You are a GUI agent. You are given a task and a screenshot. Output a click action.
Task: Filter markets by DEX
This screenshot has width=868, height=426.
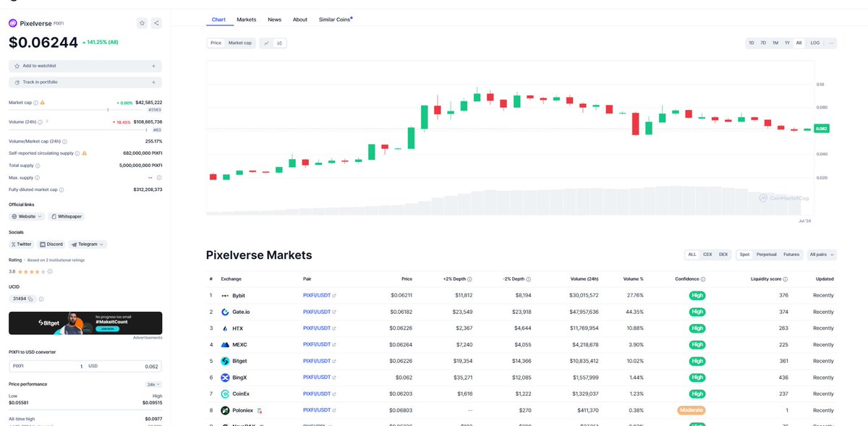pos(723,255)
